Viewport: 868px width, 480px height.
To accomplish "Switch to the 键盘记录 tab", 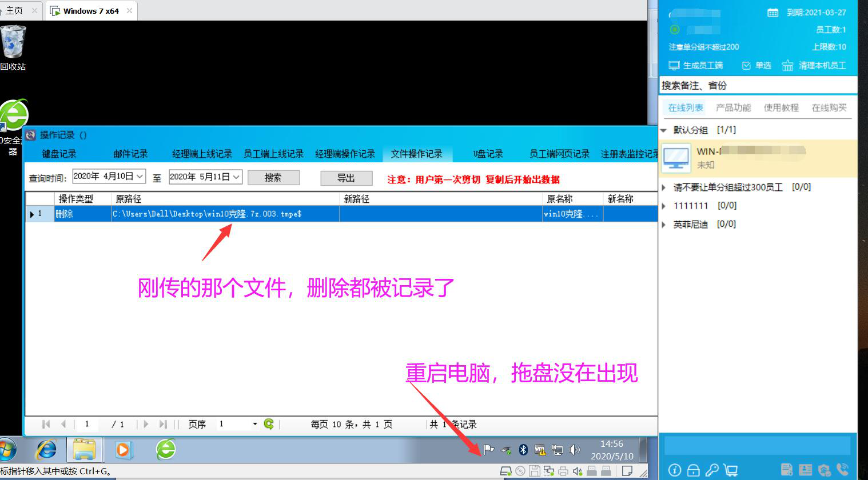I will click(59, 154).
